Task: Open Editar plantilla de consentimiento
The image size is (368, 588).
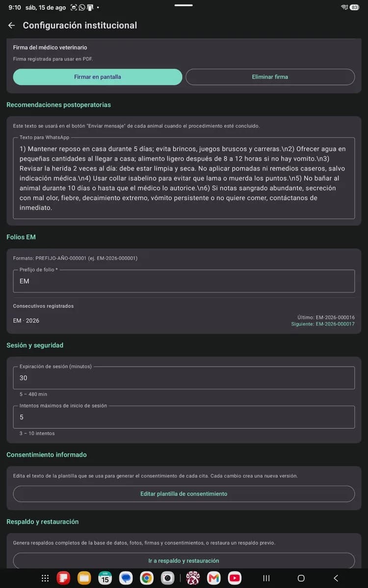Action: [184, 494]
